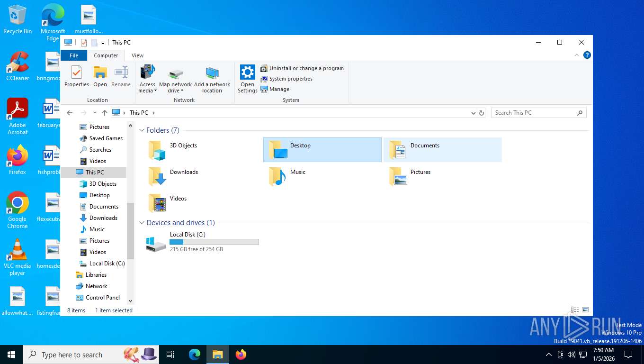Open System properties
The image size is (644, 364).
286,79
